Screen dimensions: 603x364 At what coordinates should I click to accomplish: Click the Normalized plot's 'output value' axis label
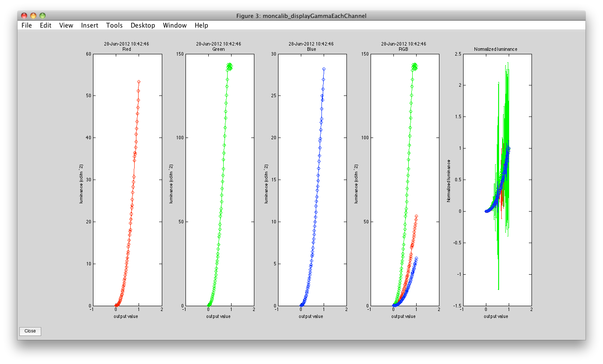pyautogui.click(x=496, y=316)
